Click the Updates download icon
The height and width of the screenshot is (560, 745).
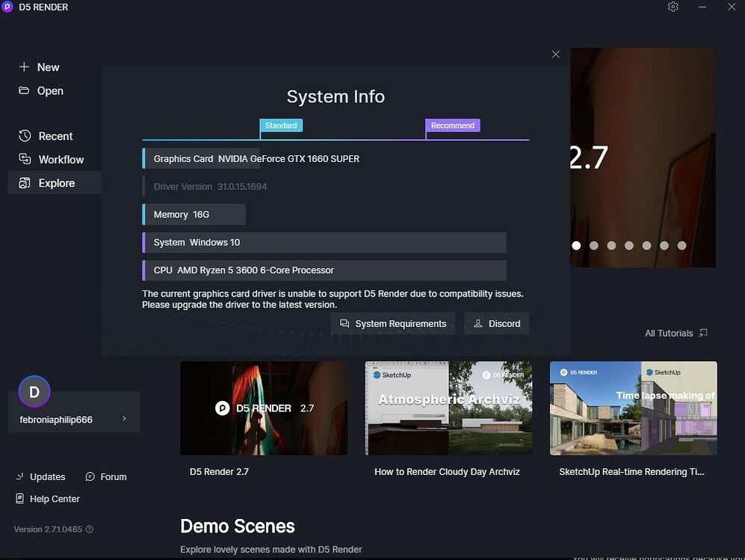pyautogui.click(x=19, y=476)
